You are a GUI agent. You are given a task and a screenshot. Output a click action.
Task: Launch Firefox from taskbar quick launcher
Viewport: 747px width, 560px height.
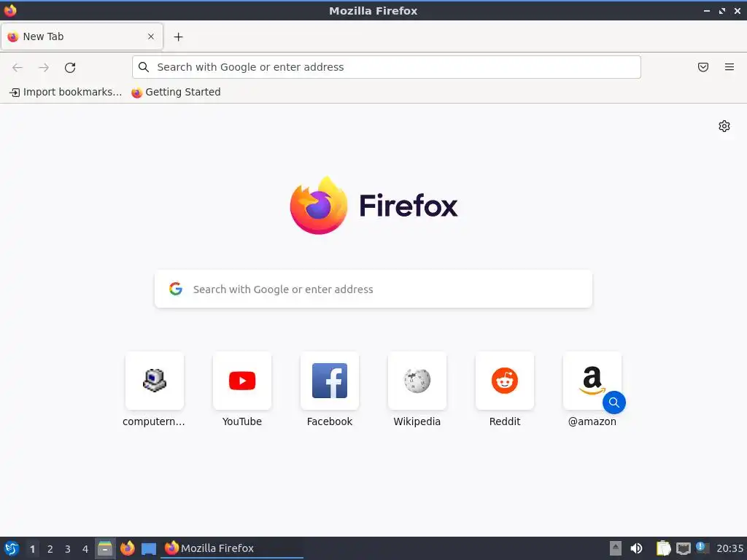pos(127,548)
